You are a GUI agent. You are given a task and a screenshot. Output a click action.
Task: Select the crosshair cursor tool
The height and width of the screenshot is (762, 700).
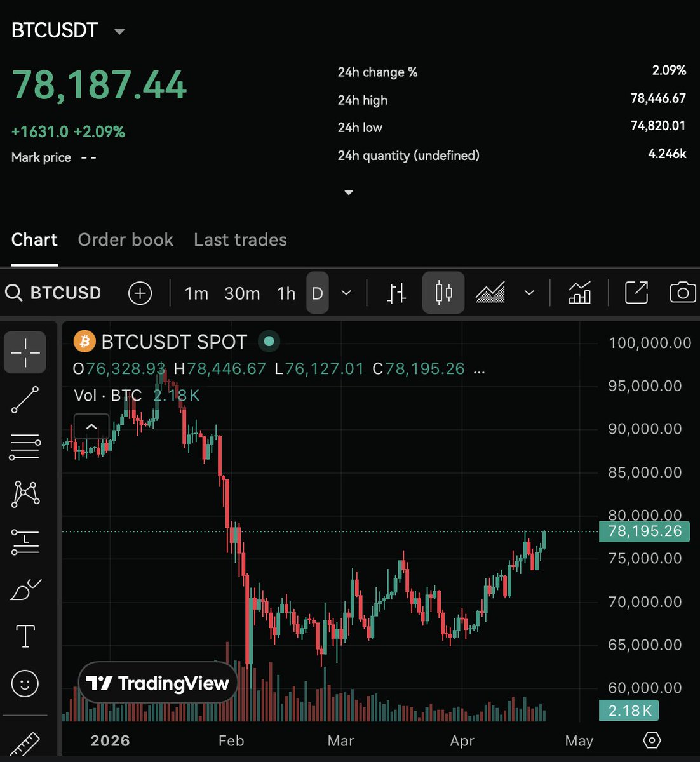pyautogui.click(x=25, y=352)
